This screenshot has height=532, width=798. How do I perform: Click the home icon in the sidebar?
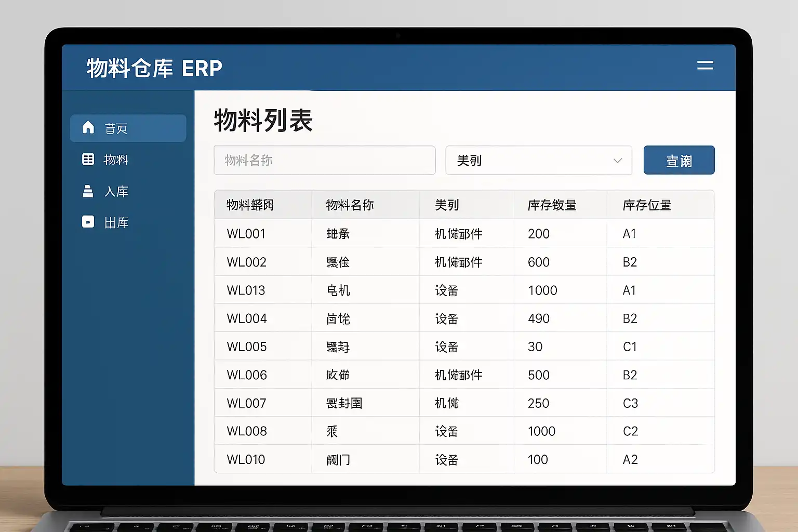[x=88, y=127]
